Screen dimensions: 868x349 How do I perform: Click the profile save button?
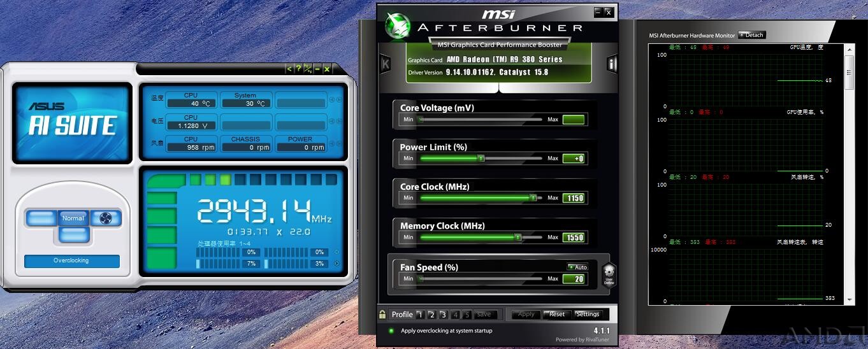[x=485, y=315]
